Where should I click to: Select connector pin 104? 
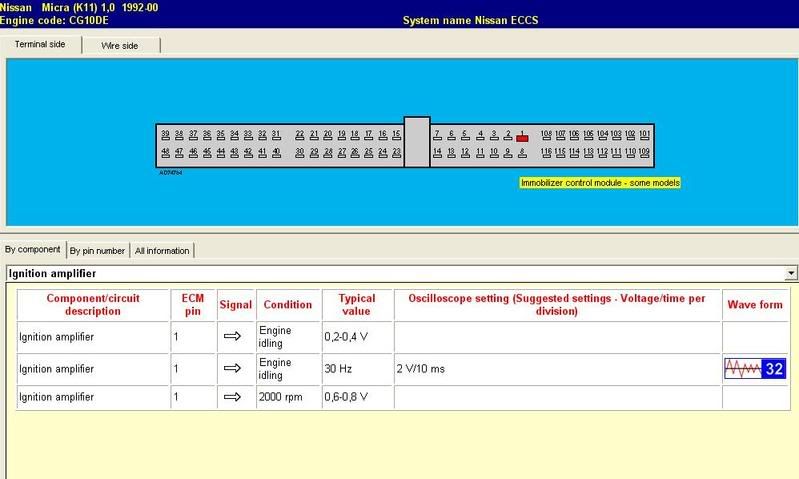602,135
